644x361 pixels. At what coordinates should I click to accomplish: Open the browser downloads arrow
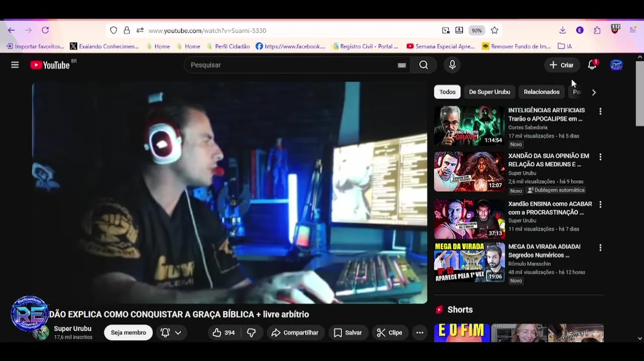563,30
